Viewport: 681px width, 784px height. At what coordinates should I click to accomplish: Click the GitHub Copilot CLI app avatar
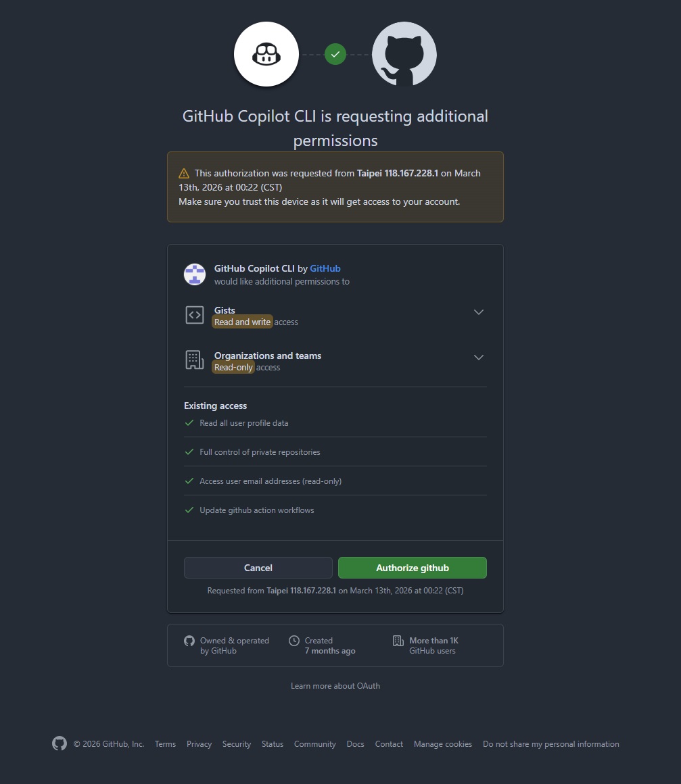(195, 274)
